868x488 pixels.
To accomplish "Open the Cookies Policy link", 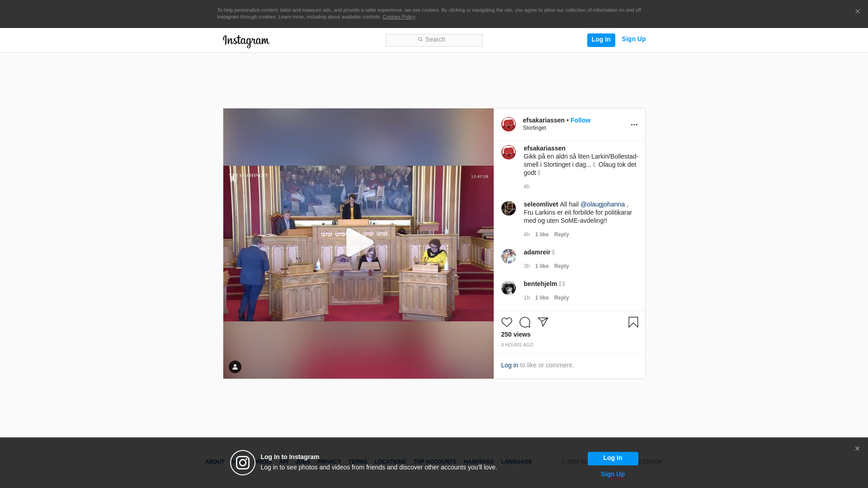I will pos(398,17).
